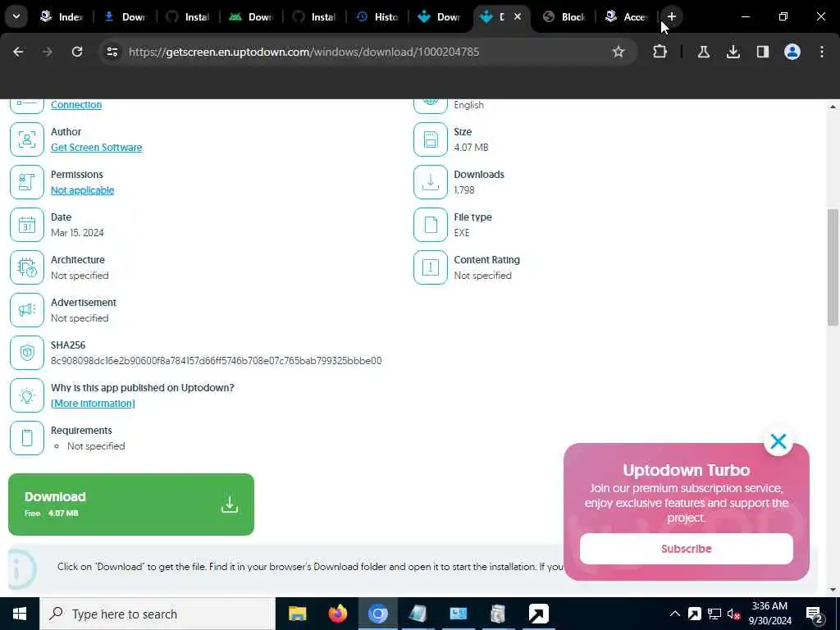Click the Architecture chip icon
The image size is (840, 630).
27,267
